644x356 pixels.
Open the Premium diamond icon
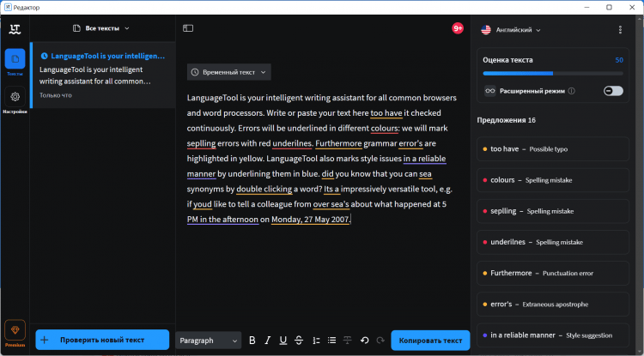tap(15, 330)
